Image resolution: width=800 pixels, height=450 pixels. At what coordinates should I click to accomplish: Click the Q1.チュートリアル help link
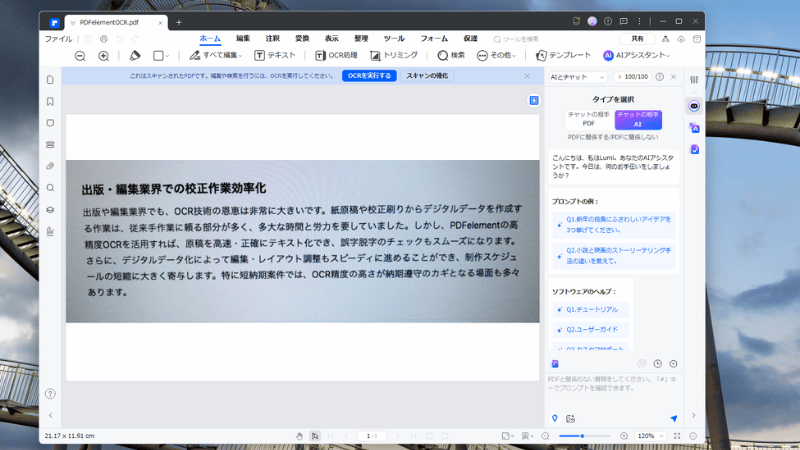590,310
